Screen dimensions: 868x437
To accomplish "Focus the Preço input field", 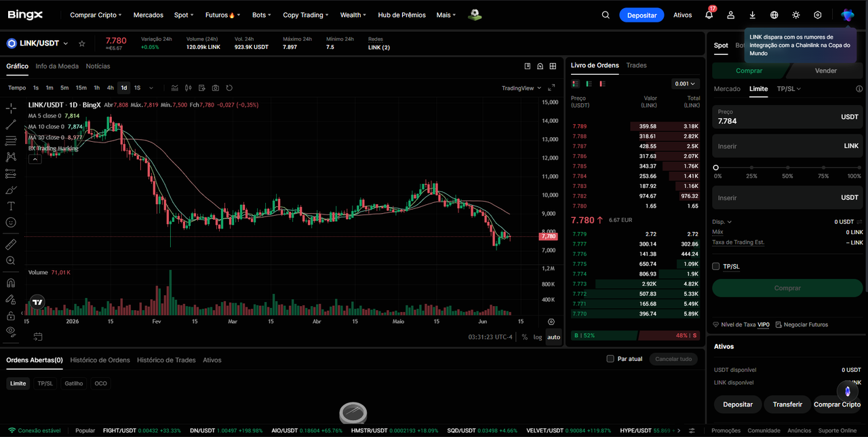I will pyautogui.click(x=787, y=117).
